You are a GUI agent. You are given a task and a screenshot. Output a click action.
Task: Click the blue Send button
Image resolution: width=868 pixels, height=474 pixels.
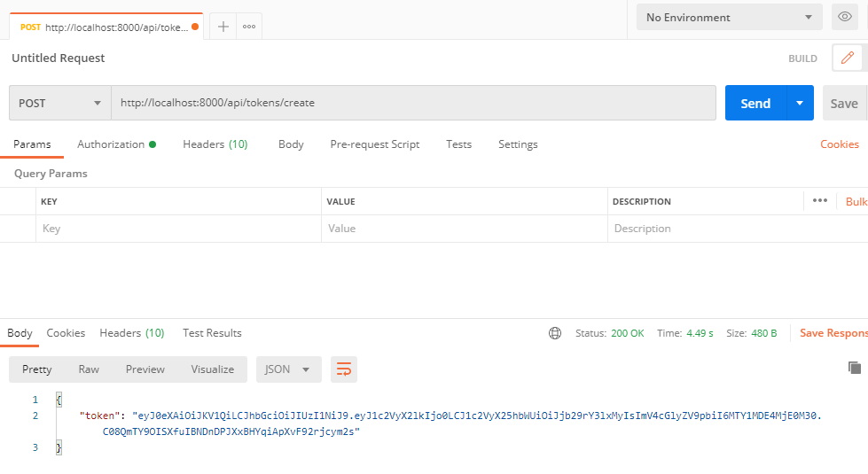[755, 103]
